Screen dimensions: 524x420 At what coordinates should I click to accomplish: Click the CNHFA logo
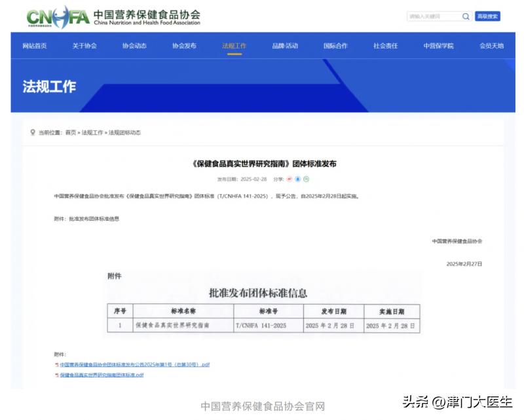pos(58,17)
